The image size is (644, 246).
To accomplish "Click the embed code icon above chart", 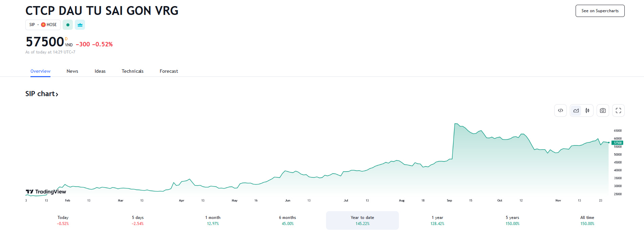I will click(x=560, y=111).
